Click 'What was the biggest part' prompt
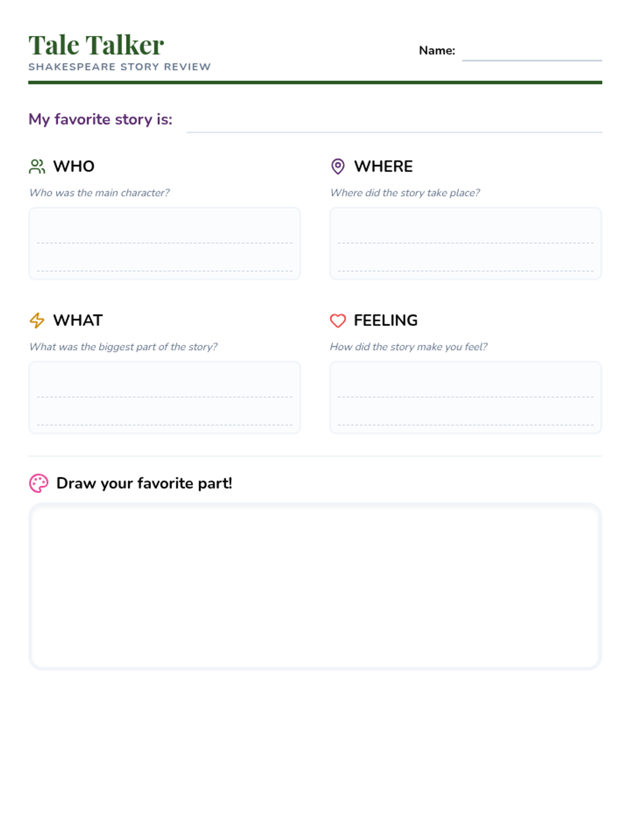Image resolution: width=630 pixels, height=840 pixels. [x=123, y=346]
